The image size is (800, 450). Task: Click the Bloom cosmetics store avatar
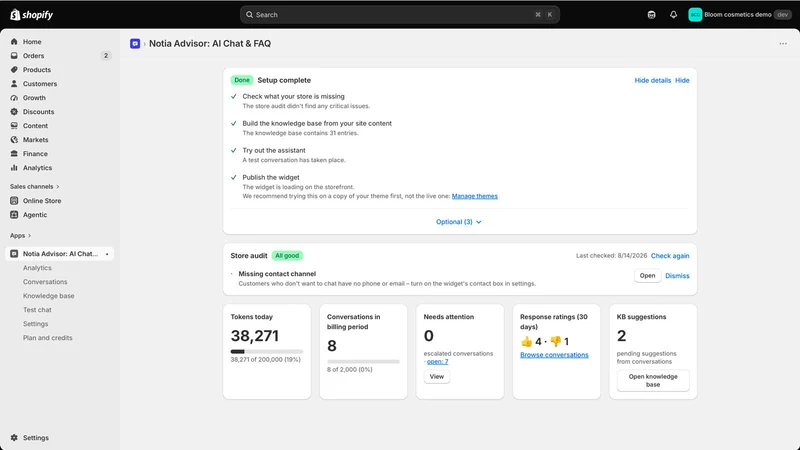click(695, 15)
